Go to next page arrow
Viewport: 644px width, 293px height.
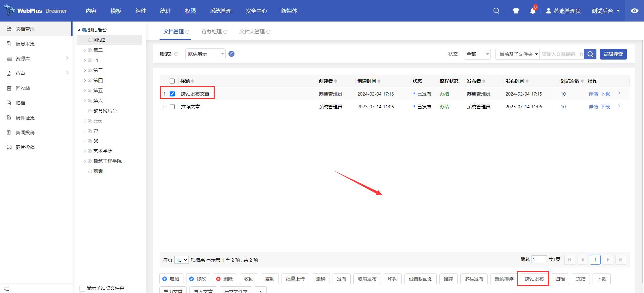(608, 260)
